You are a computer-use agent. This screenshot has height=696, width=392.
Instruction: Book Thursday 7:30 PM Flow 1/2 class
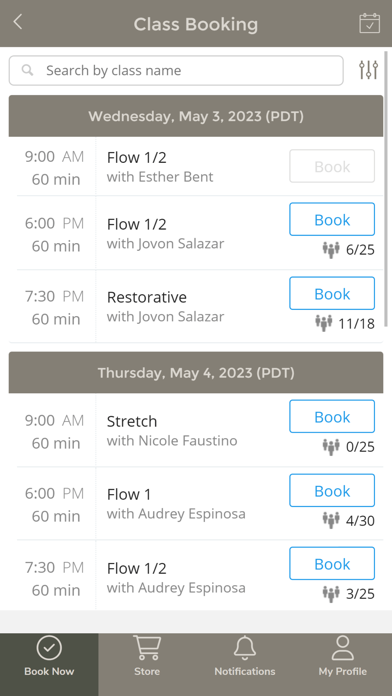(x=332, y=563)
